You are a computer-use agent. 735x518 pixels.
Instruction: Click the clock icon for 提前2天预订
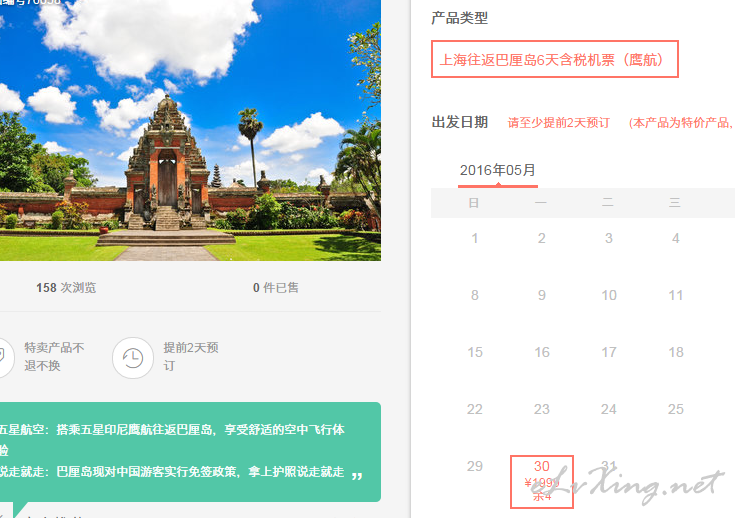(x=133, y=358)
